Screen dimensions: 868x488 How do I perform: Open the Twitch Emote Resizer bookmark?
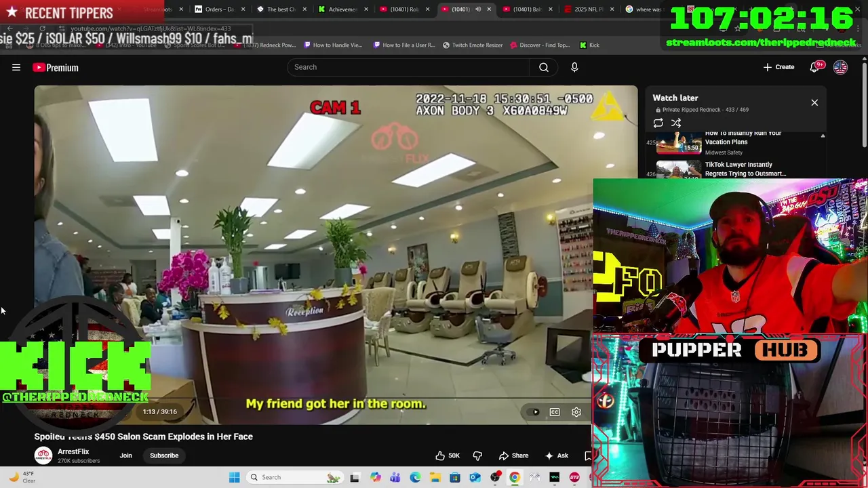tap(473, 45)
